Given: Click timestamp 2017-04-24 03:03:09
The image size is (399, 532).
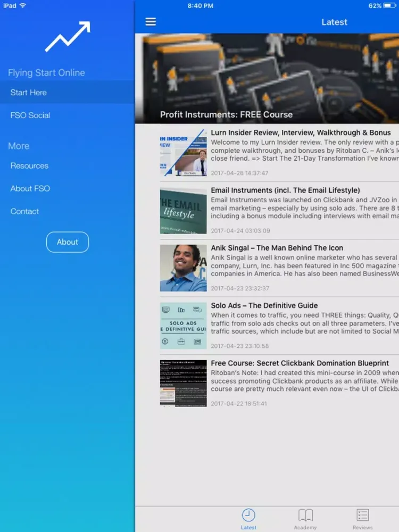Looking at the screenshot, I should pos(240,231).
